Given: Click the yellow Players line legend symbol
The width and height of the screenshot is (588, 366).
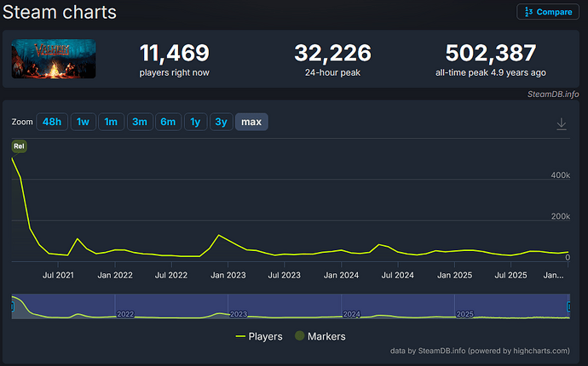Looking at the screenshot, I should (239, 336).
